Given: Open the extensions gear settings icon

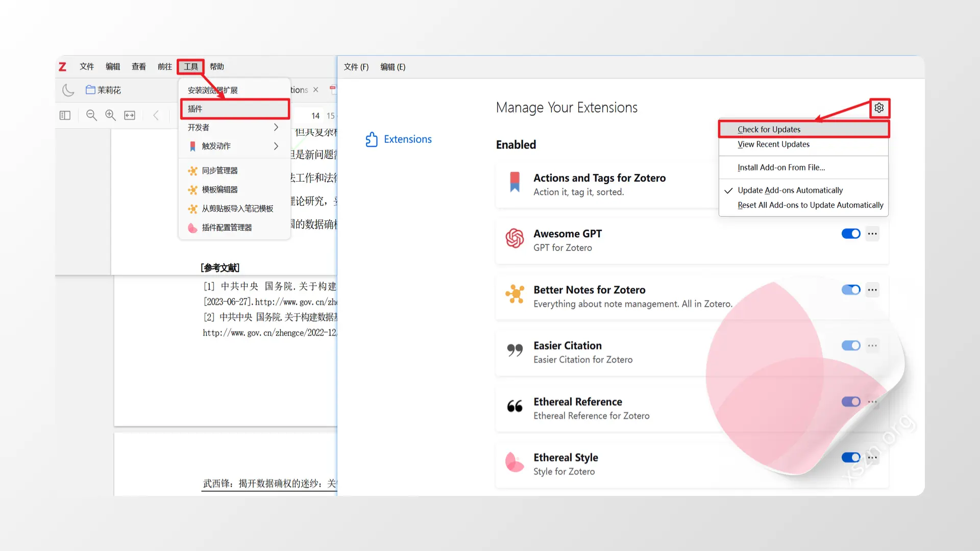Looking at the screenshot, I should tap(879, 108).
